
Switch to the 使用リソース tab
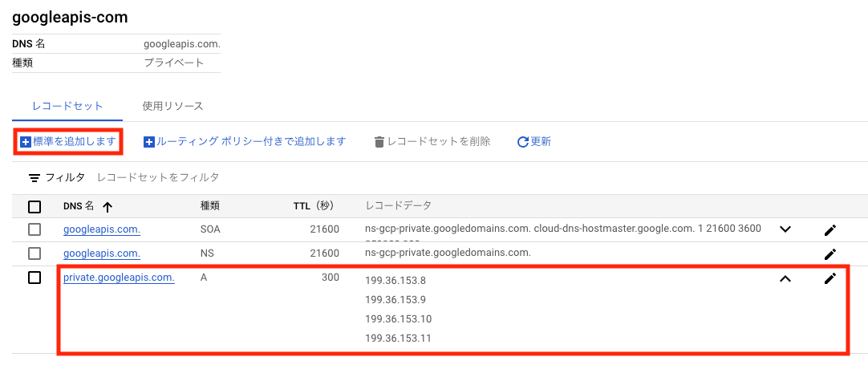(172, 106)
